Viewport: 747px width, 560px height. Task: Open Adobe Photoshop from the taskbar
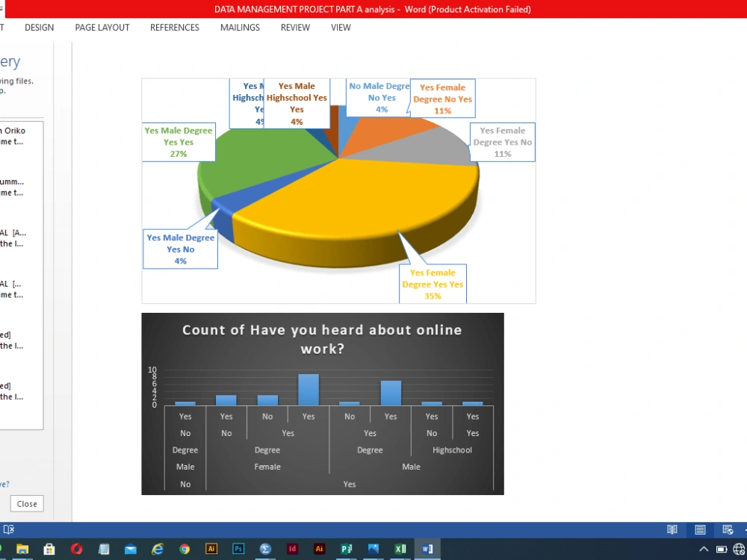point(238,549)
